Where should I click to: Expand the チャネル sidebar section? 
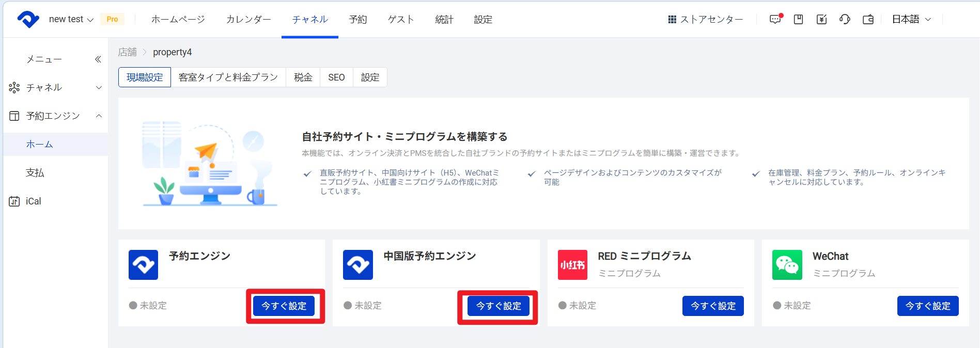(55, 88)
